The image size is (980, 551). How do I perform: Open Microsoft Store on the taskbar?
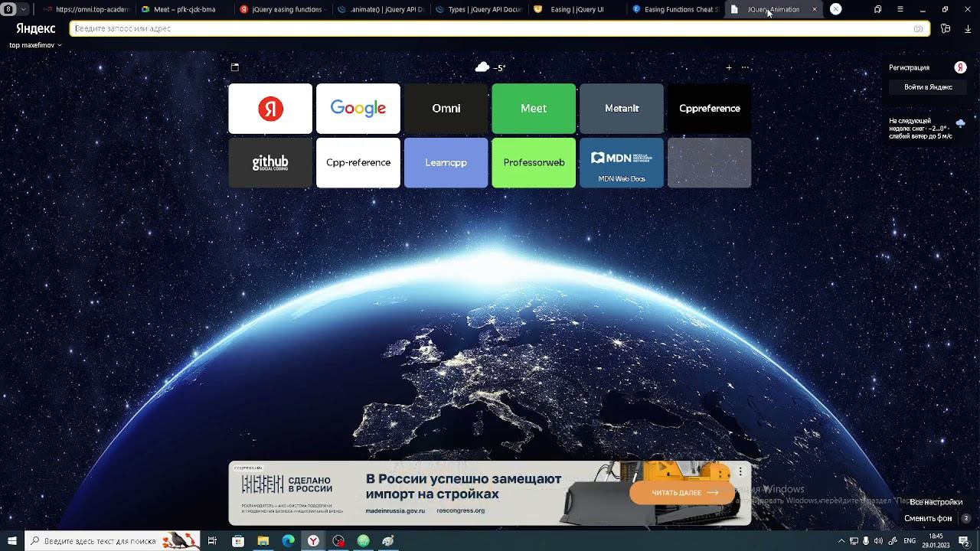coord(238,541)
